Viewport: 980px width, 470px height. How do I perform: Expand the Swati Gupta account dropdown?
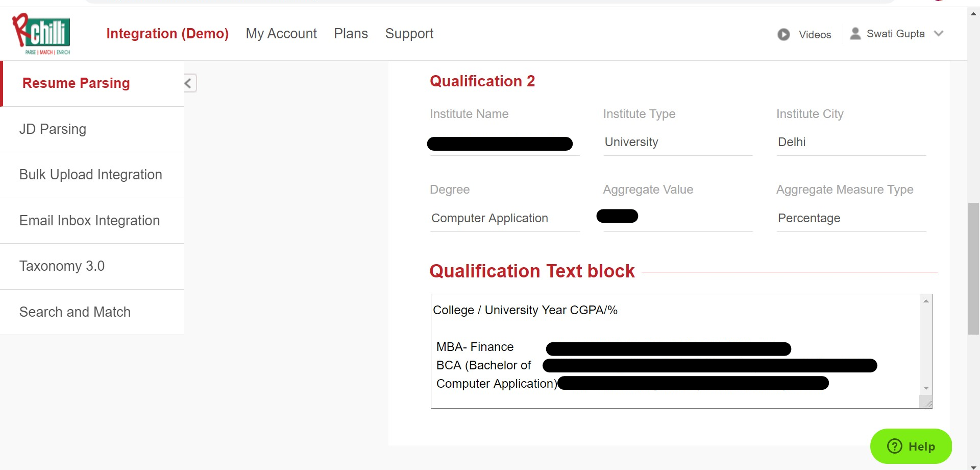(x=938, y=34)
